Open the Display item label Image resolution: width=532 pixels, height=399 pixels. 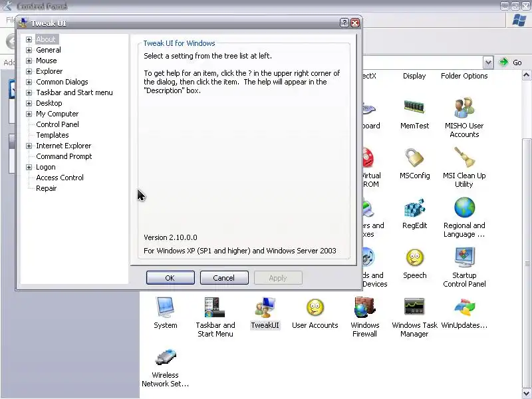(414, 76)
